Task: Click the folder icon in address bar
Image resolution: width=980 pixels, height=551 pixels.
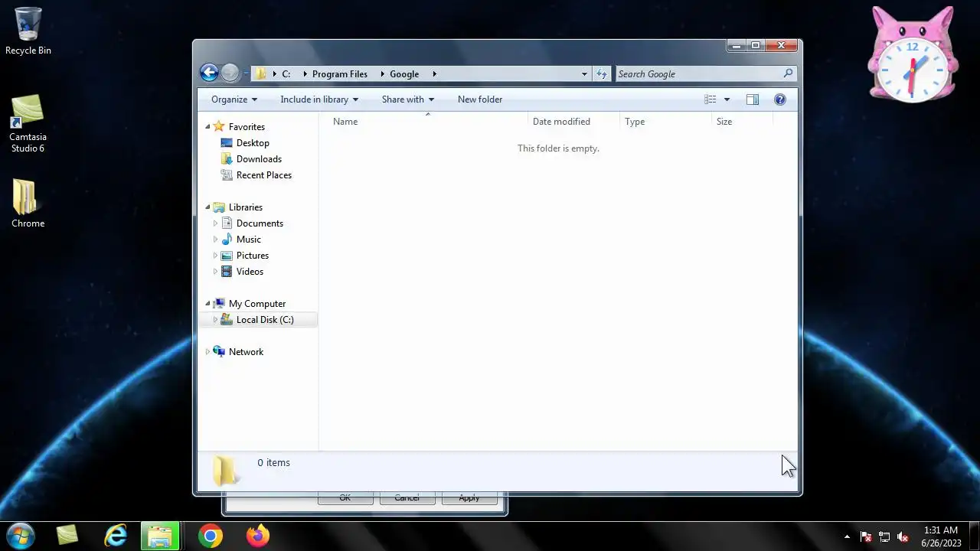Action: point(261,74)
